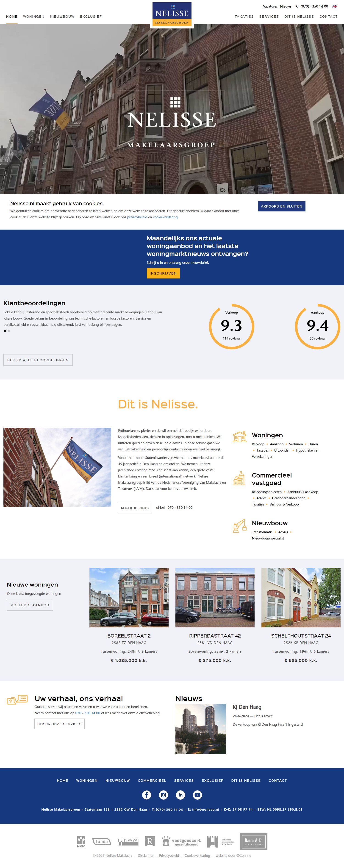Click the crane icon beside Nieuwbouw
This screenshot has height=868, width=344.
point(240,526)
